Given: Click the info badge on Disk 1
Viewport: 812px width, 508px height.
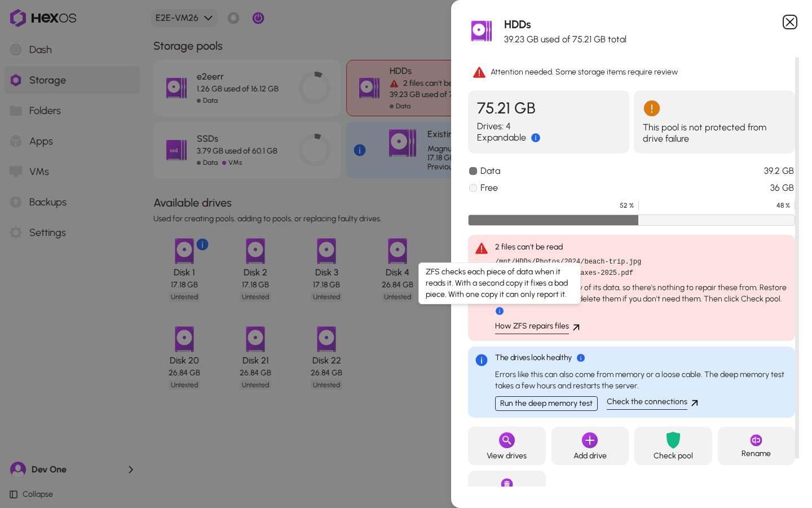Looking at the screenshot, I should pyautogui.click(x=202, y=244).
